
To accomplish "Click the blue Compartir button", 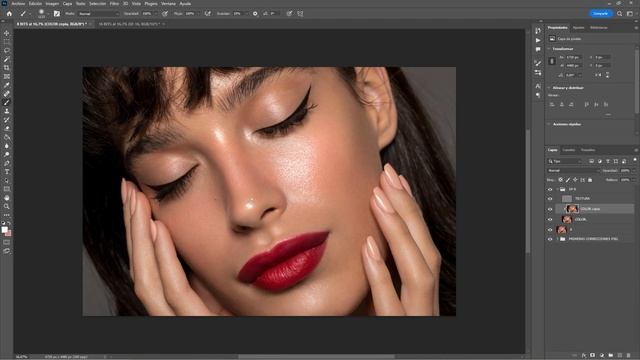I will (600, 13).
